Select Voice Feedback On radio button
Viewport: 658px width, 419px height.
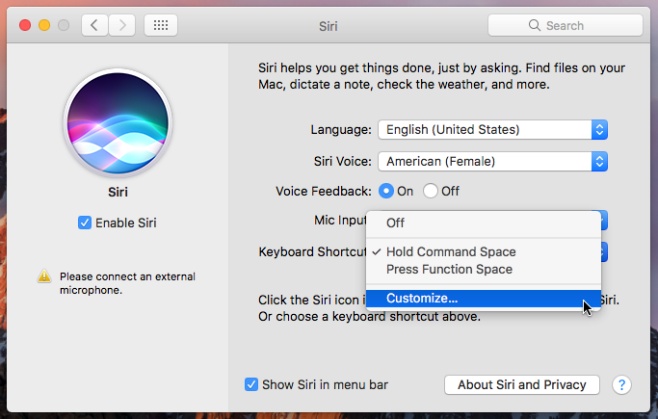click(x=386, y=191)
